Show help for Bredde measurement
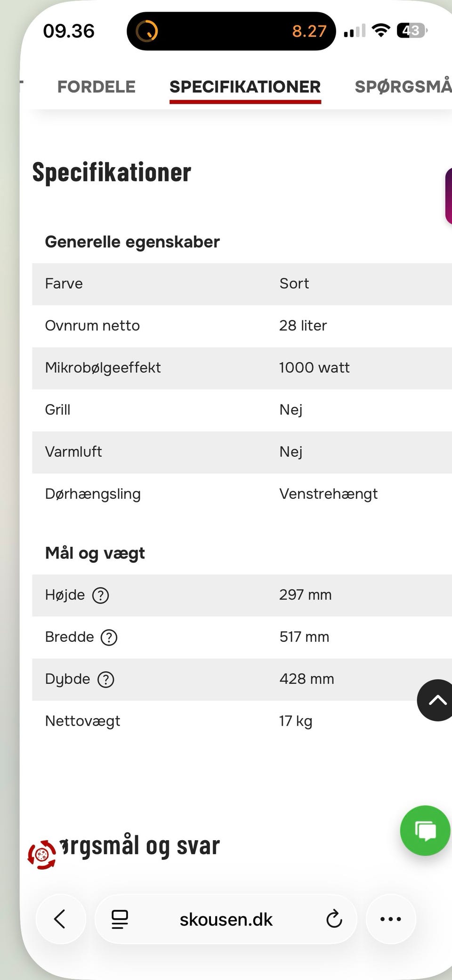This screenshot has width=452, height=980. pos(109,637)
